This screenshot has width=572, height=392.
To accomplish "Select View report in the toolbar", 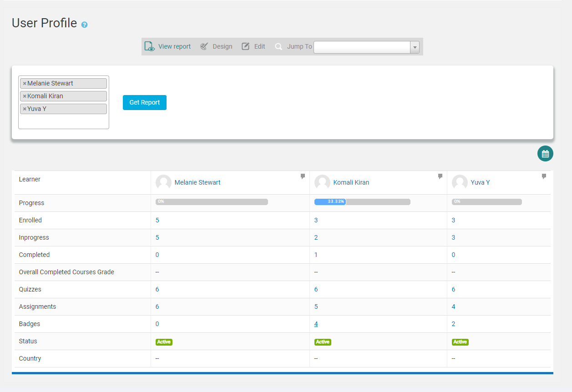I will pyautogui.click(x=168, y=46).
